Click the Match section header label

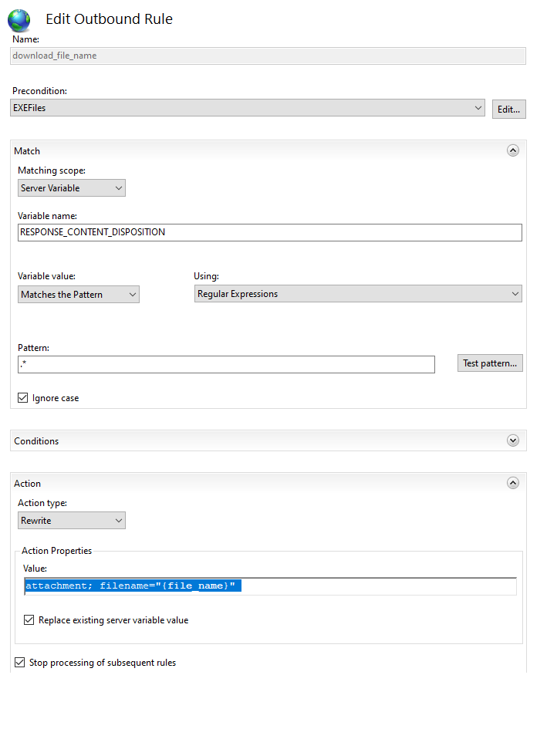coord(27,151)
